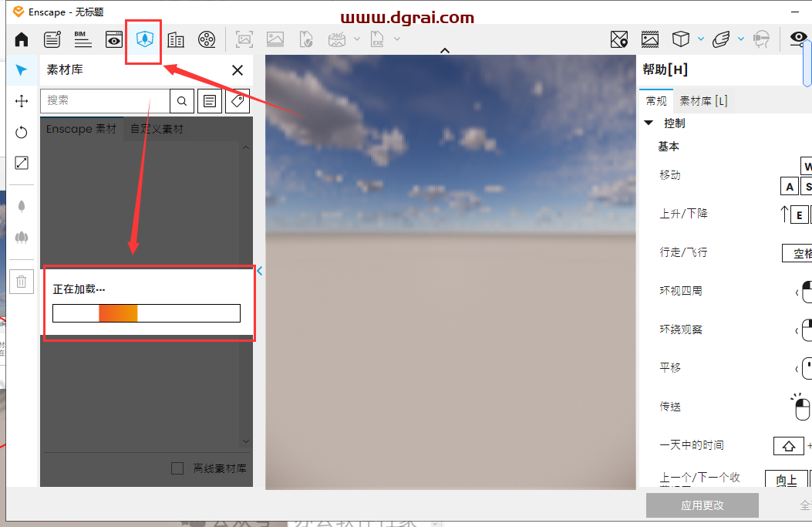Open the asset library toolbar icon

tap(144, 39)
